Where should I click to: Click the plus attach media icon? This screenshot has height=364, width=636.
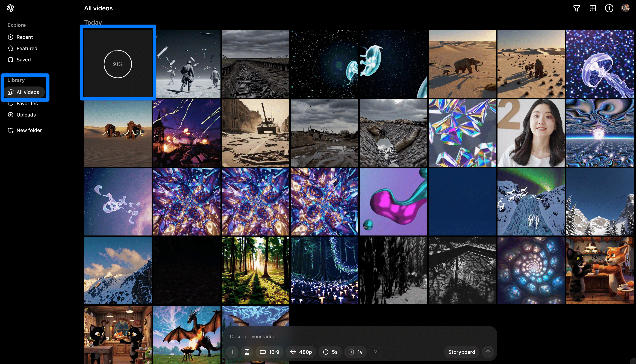tap(232, 352)
